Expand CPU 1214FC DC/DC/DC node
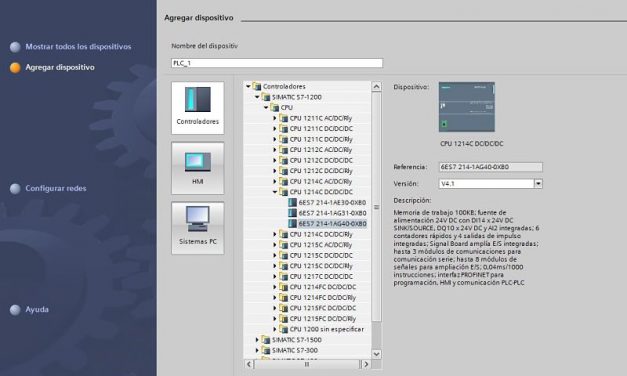The image size is (627, 376). (275, 287)
